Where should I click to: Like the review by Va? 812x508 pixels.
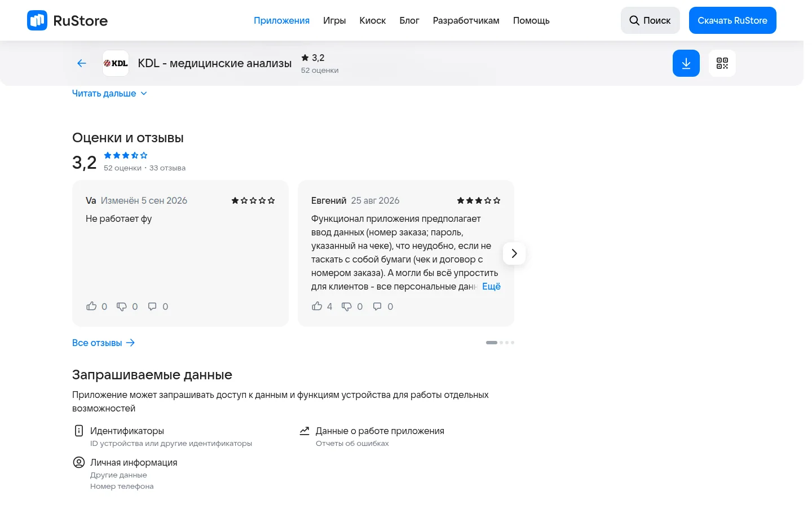tap(91, 306)
